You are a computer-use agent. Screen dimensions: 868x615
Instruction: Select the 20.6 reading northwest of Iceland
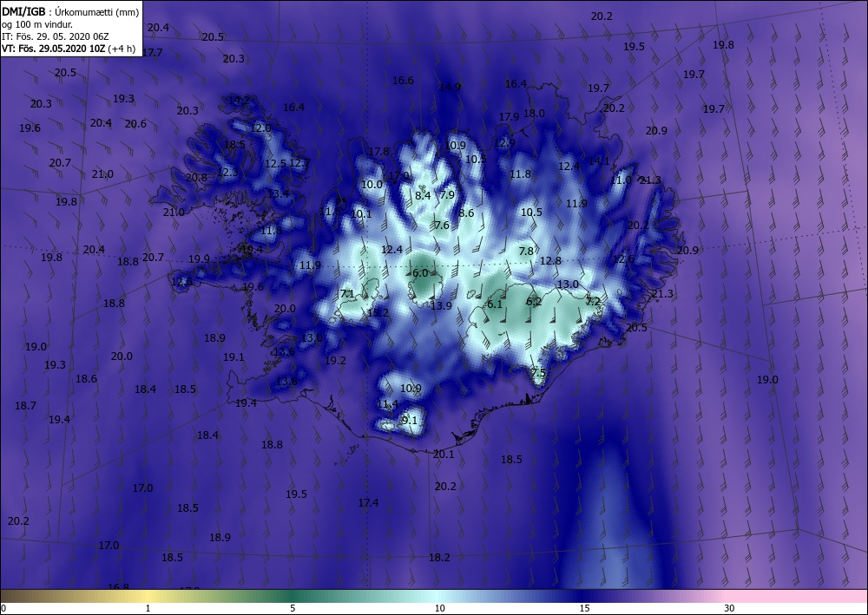(135, 124)
